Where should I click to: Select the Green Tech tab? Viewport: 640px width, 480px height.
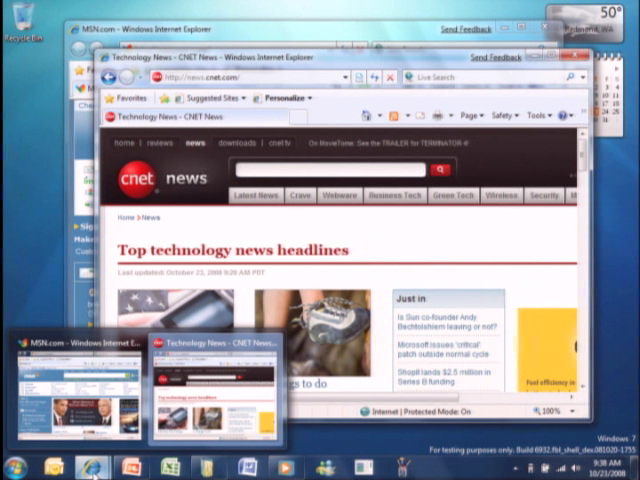click(x=453, y=196)
